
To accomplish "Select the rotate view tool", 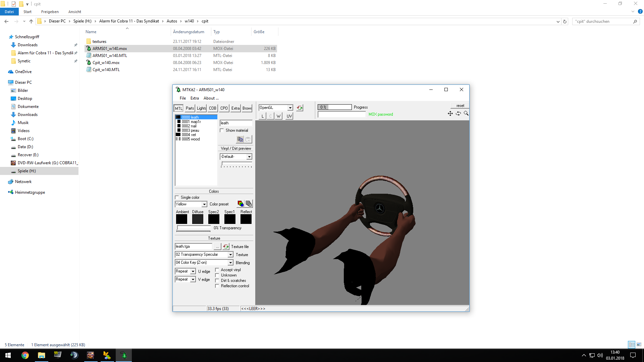I will [x=458, y=114].
